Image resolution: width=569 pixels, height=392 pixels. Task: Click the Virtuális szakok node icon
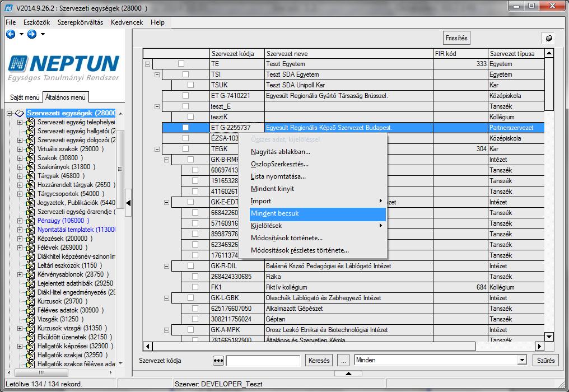click(30, 149)
